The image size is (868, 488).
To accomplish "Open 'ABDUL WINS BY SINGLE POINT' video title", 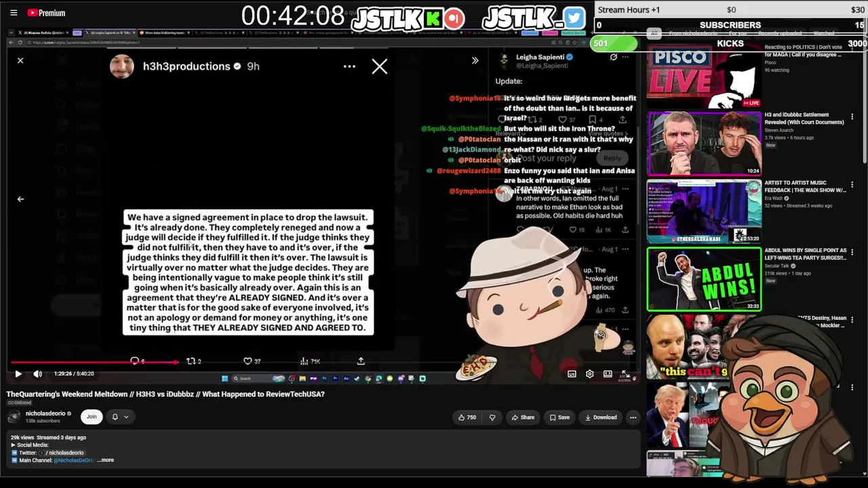I will [x=805, y=253].
